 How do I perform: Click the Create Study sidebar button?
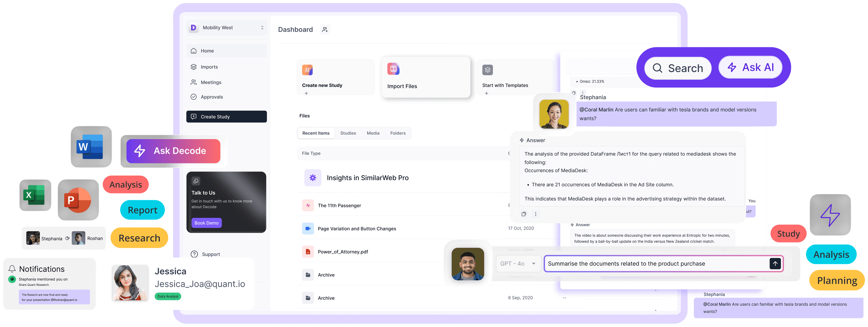coord(227,117)
